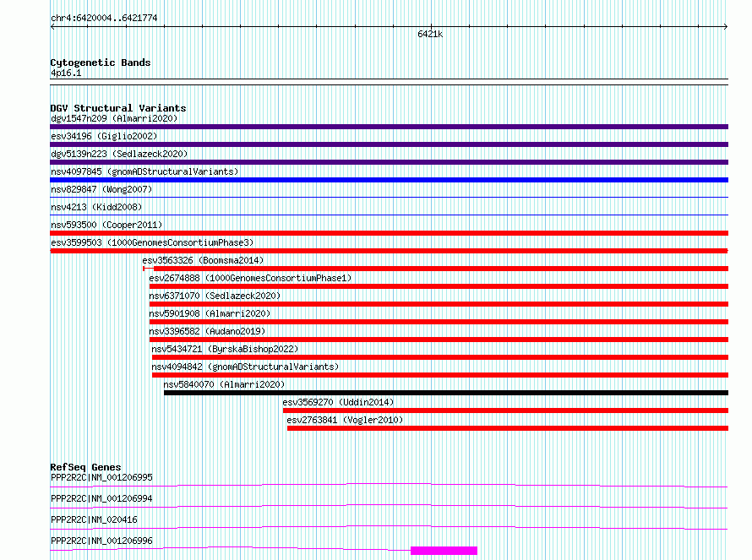This screenshot has width=752, height=560.
Task: Click the 4p16.1 band label
Action: 66,73
